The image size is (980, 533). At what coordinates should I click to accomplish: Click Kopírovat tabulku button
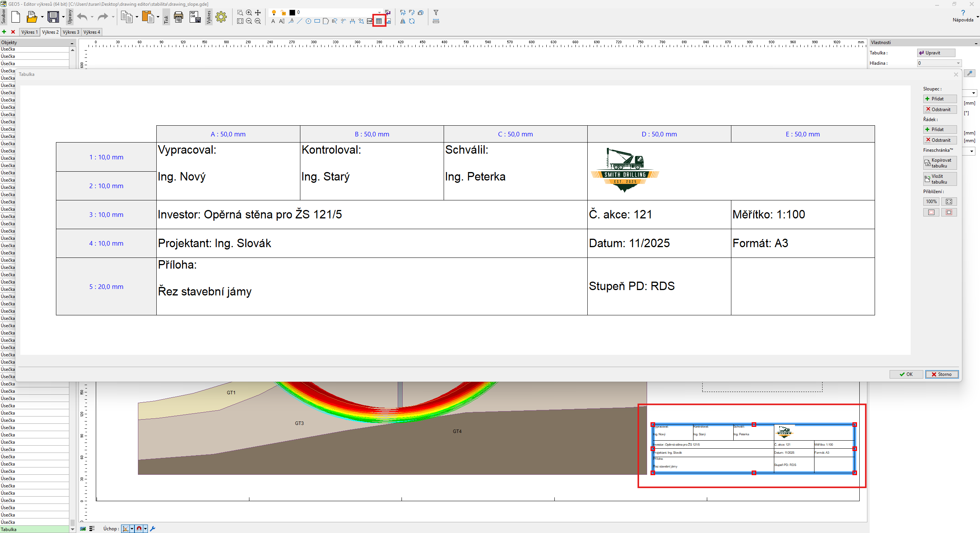[x=940, y=163]
